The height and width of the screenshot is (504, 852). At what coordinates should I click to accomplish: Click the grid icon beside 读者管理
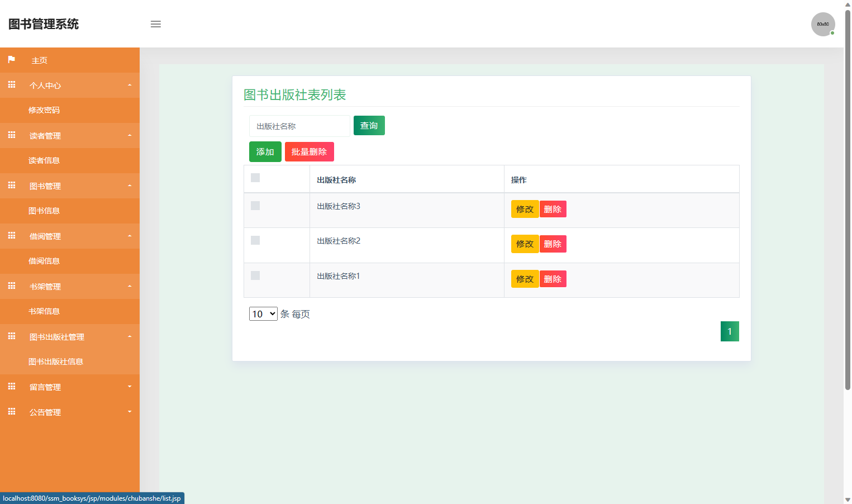[x=11, y=135]
